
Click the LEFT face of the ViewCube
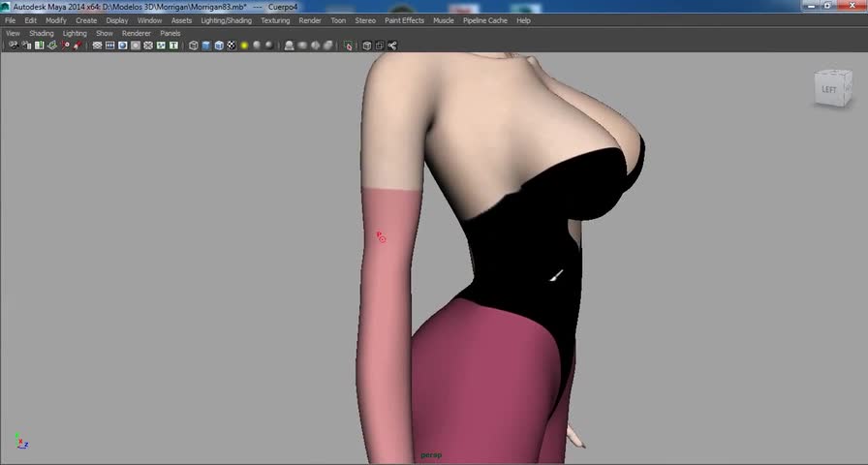click(830, 89)
